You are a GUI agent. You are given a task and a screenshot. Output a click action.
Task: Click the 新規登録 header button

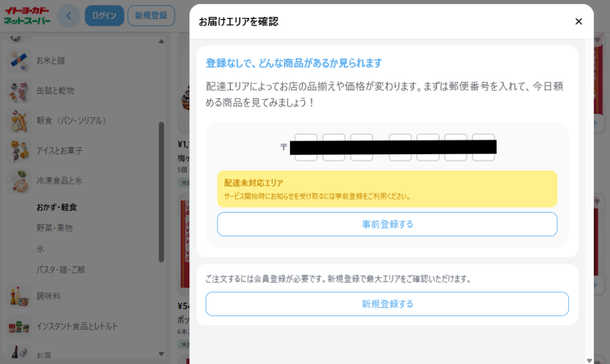pos(151,15)
